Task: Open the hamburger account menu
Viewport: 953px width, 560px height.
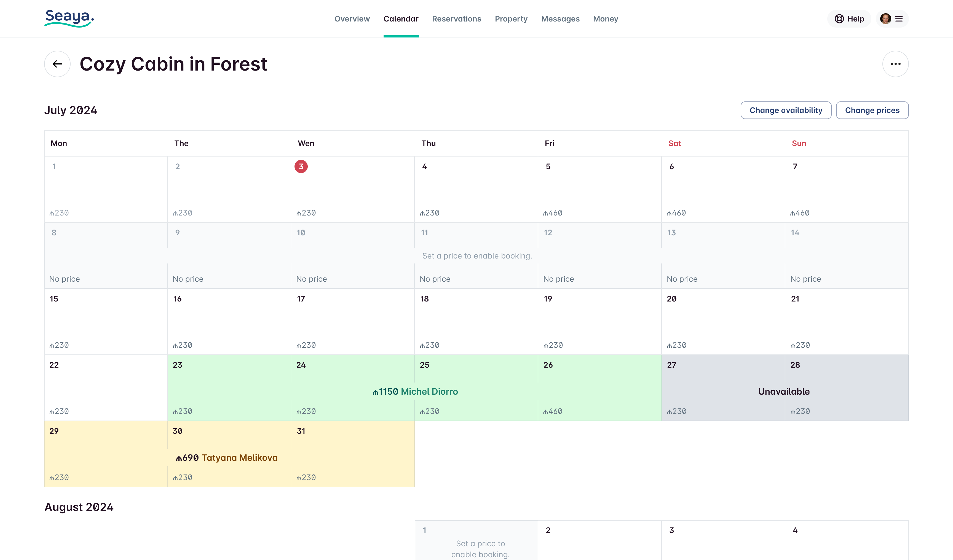Action: (x=899, y=19)
